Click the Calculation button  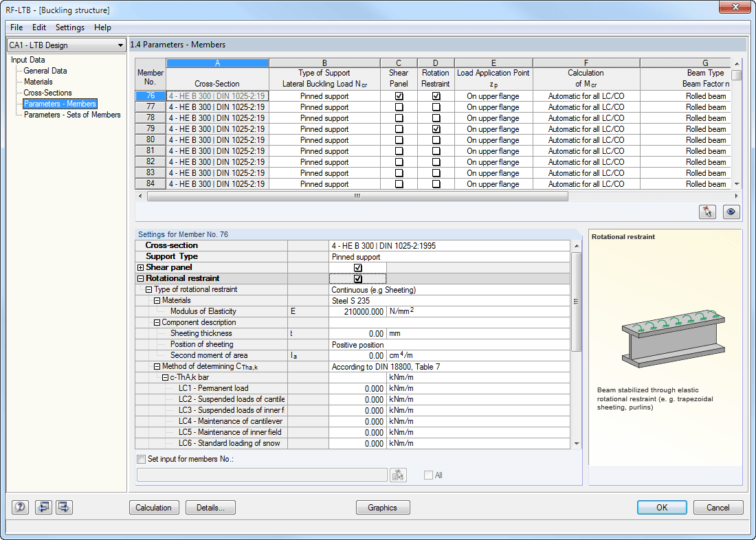(154, 508)
